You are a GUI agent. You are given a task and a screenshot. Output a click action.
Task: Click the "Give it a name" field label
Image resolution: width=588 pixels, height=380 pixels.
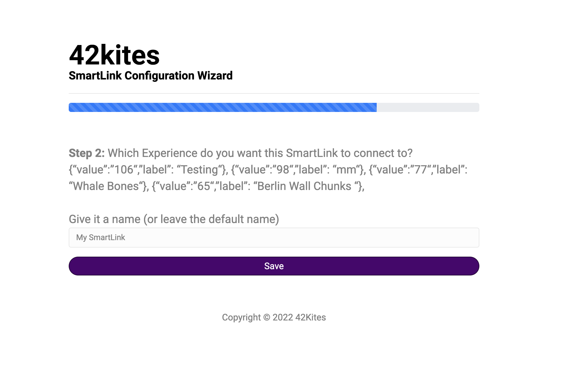[174, 219]
